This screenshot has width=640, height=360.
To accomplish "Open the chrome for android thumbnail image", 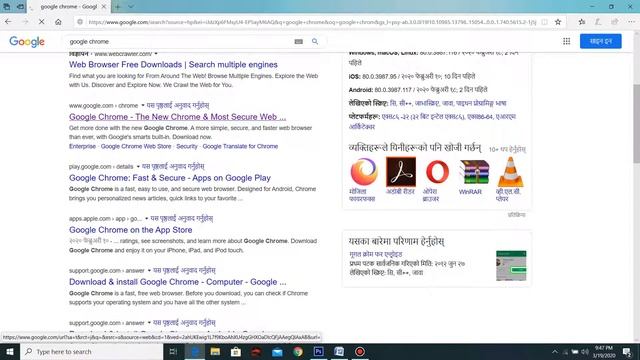I will coord(511,266).
